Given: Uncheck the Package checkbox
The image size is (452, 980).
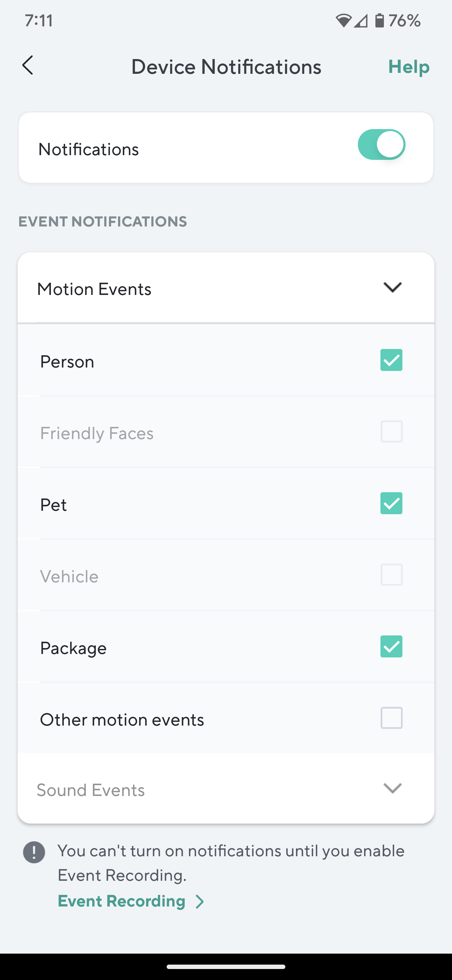Looking at the screenshot, I should point(391,646).
